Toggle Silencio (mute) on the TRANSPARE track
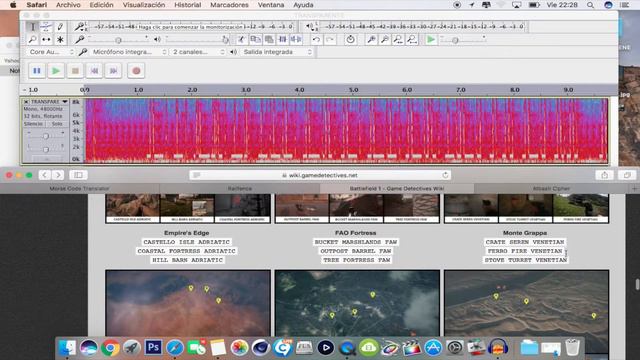The height and width of the screenshot is (360, 640). [33, 124]
